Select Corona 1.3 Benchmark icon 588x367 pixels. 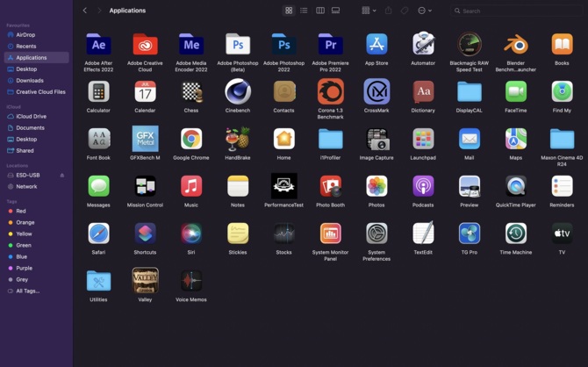click(x=330, y=91)
